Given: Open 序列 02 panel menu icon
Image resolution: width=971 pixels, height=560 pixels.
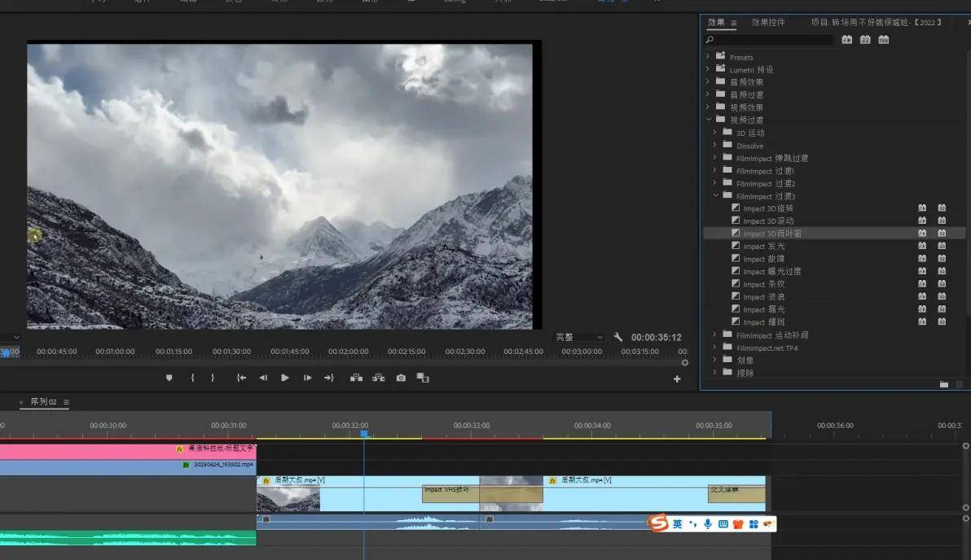Looking at the screenshot, I should [66, 402].
